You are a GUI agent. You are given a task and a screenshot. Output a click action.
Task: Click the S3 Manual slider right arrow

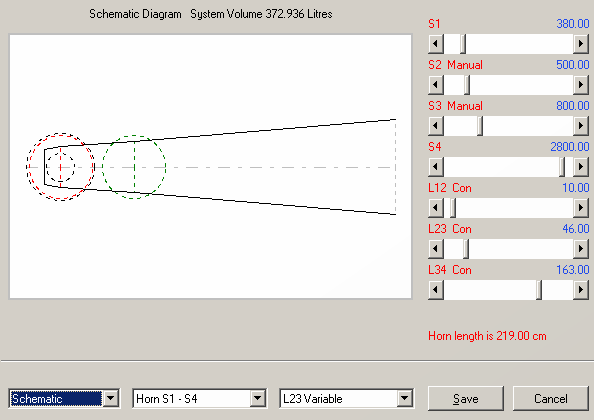click(x=581, y=126)
